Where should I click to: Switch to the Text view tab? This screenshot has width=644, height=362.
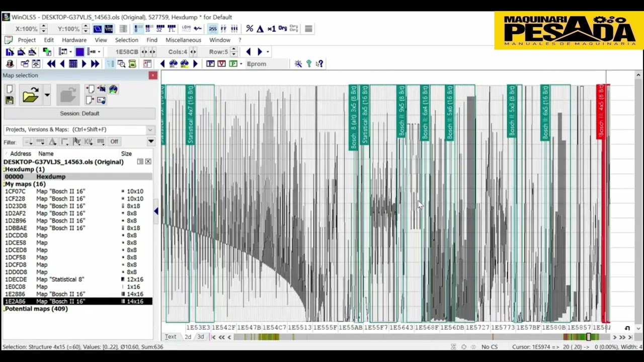(x=171, y=337)
